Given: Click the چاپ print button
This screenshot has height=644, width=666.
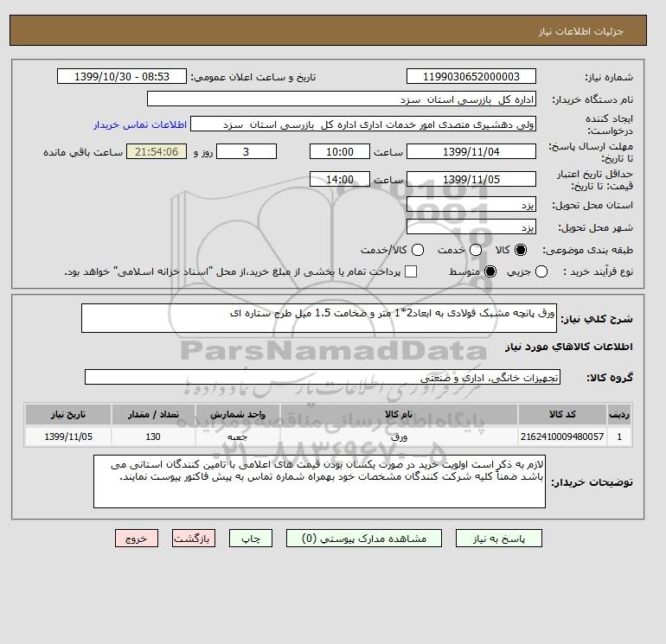Looking at the screenshot, I should [251, 539].
